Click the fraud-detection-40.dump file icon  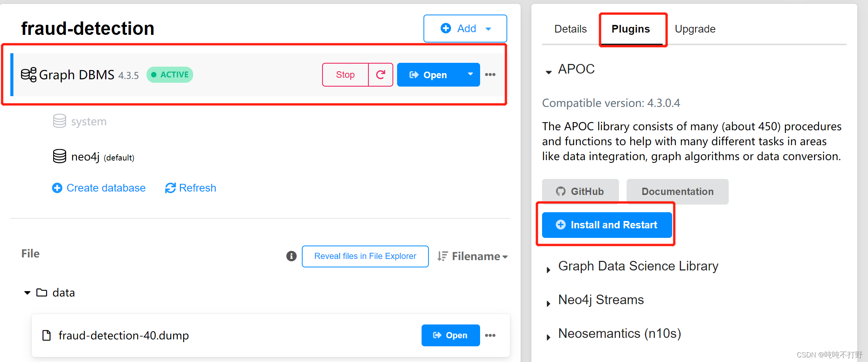pyautogui.click(x=46, y=336)
